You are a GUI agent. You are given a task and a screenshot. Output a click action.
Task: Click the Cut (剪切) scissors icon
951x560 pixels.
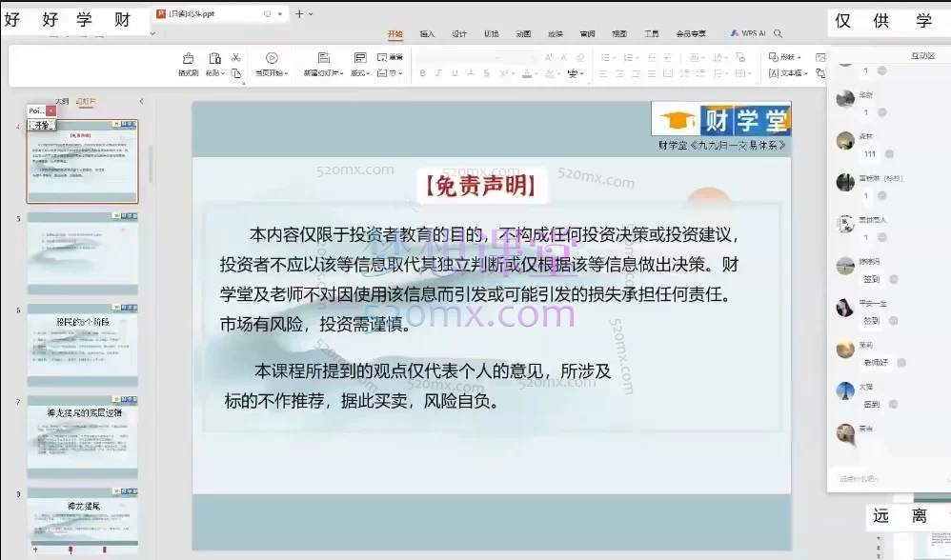(235, 55)
